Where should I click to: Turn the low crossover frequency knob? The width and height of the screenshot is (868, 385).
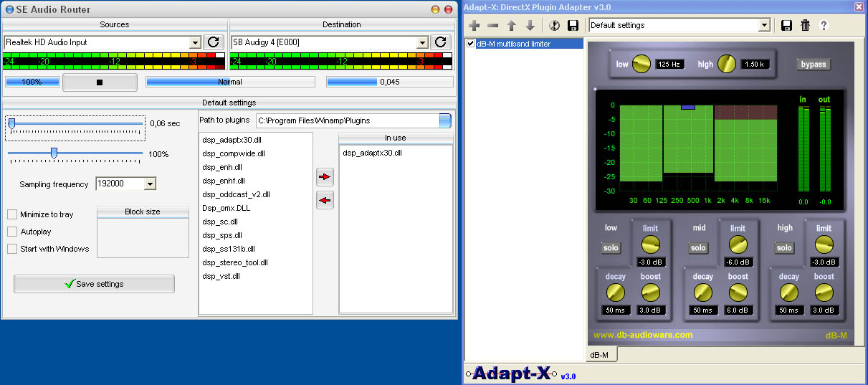pos(642,65)
